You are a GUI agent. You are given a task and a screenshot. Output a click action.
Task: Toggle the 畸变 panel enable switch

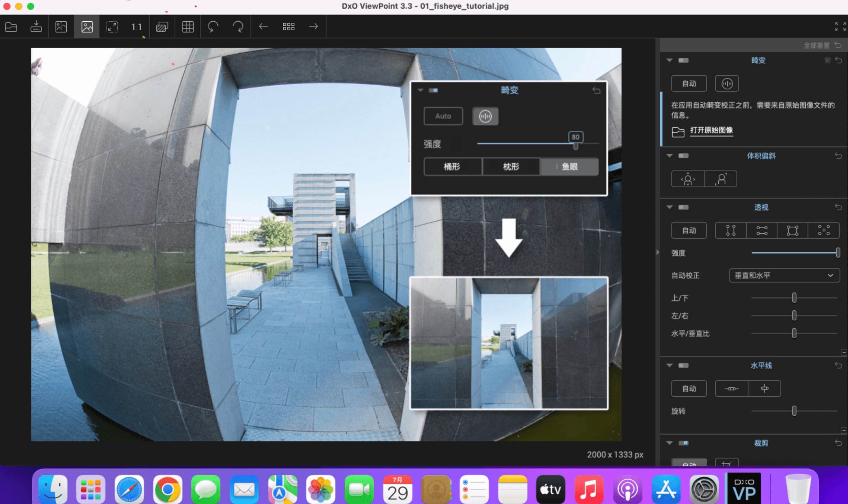[683, 61]
